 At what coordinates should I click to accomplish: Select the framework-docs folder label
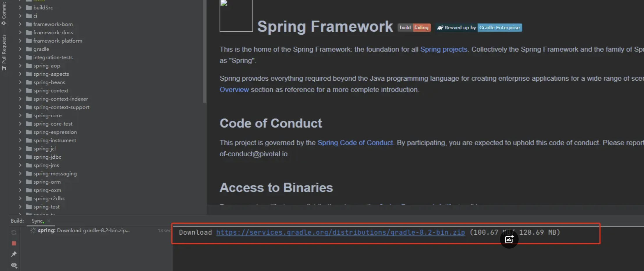tap(53, 32)
